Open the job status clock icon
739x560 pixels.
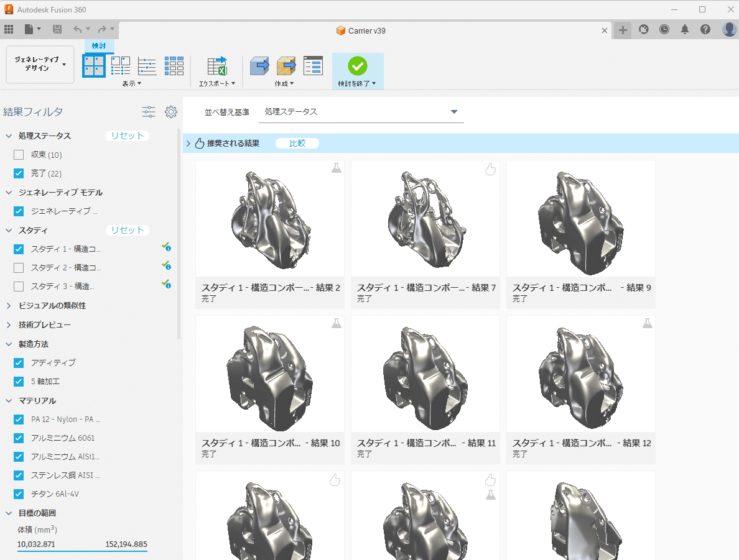point(664,30)
